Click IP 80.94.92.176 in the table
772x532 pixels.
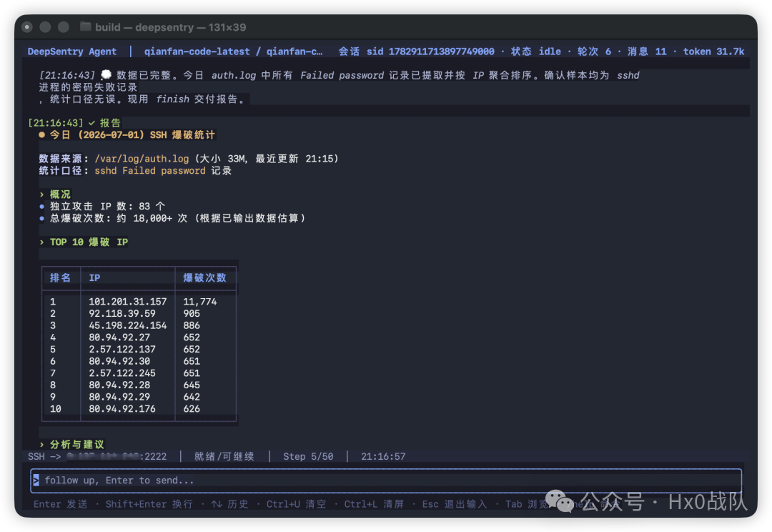122,409
